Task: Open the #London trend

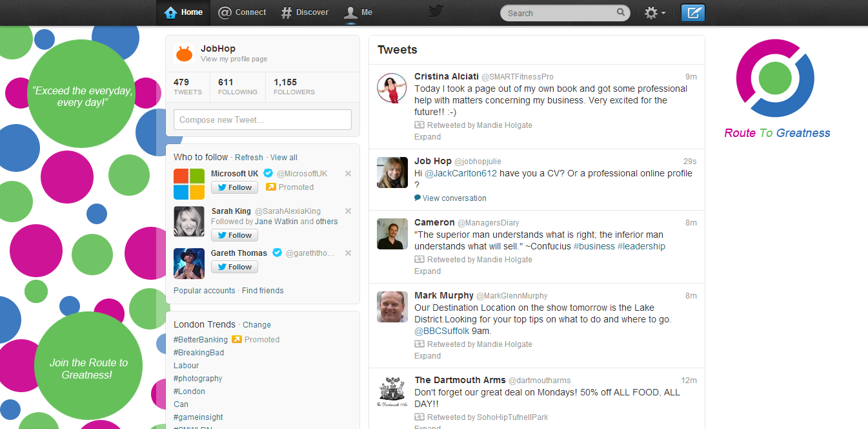Action: pos(190,392)
